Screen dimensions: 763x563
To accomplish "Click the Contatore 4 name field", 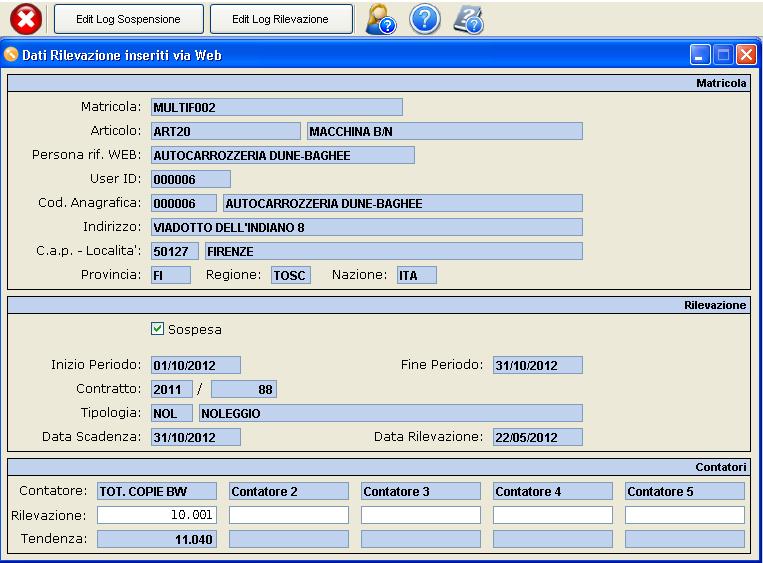I will (x=553, y=491).
